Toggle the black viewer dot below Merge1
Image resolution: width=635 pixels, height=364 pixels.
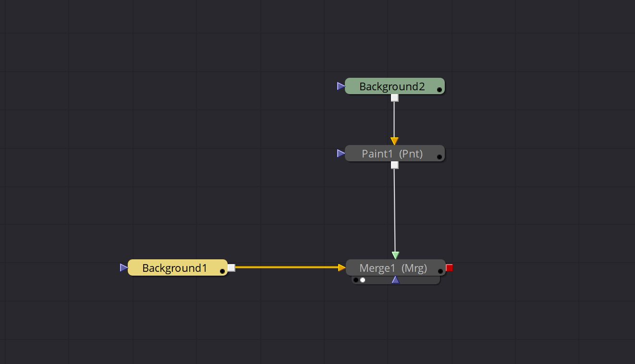tap(356, 280)
